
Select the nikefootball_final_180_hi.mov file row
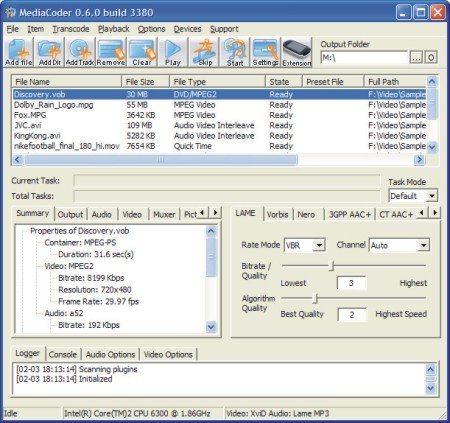[219, 146]
